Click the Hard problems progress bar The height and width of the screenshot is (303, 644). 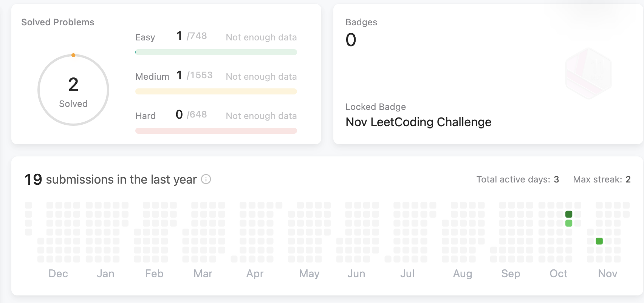coord(216,131)
